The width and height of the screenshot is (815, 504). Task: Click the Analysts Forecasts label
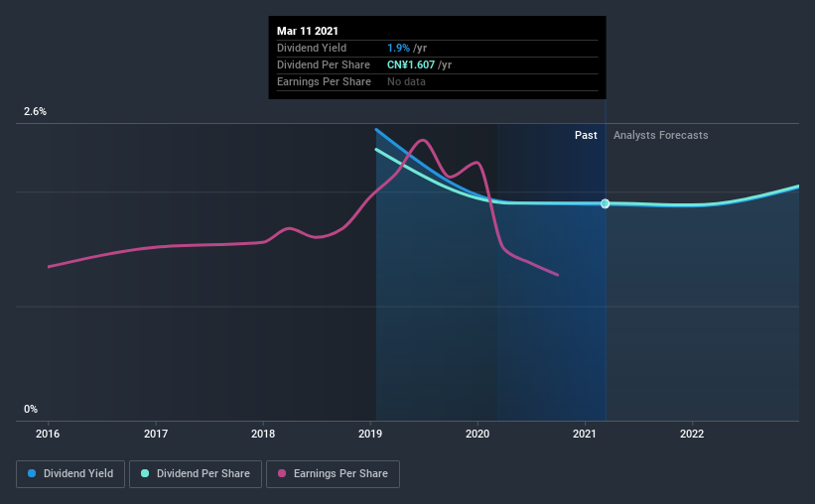click(660, 135)
